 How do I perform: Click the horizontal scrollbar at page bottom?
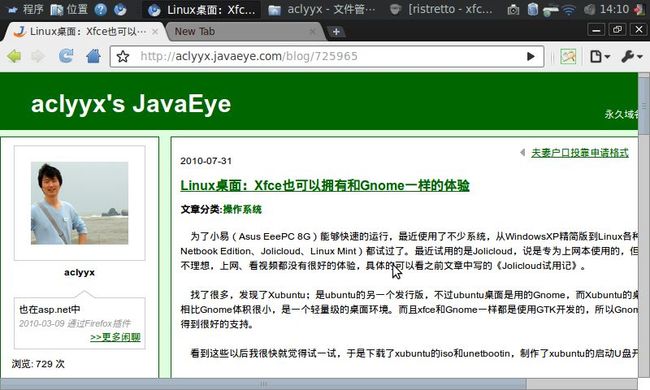tap(264, 383)
